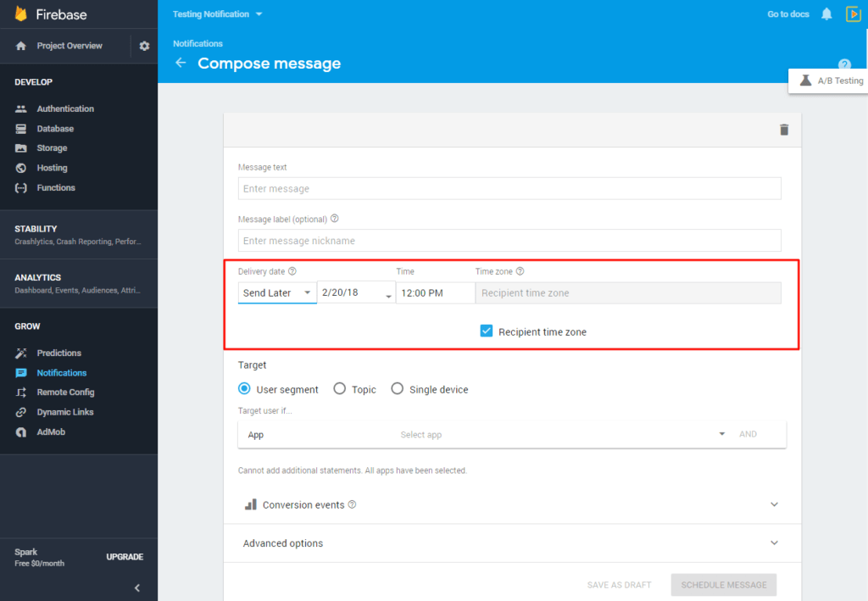Click the Hosting globe icon
The height and width of the screenshot is (601, 868).
[x=21, y=168]
